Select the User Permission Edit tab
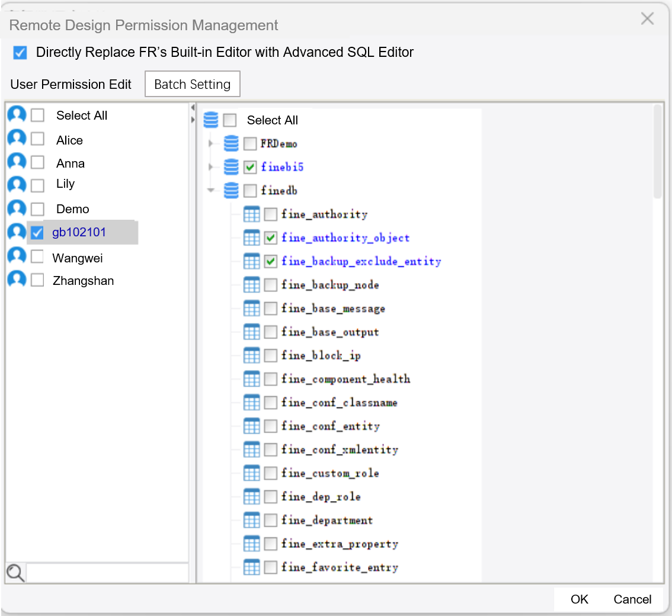 pyautogui.click(x=71, y=84)
